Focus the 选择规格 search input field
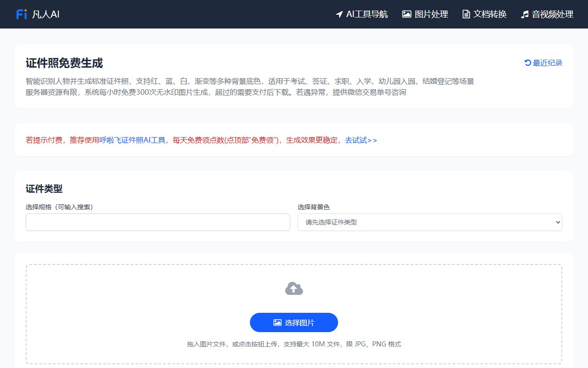The width and height of the screenshot is (588, 368). point(158,222)
